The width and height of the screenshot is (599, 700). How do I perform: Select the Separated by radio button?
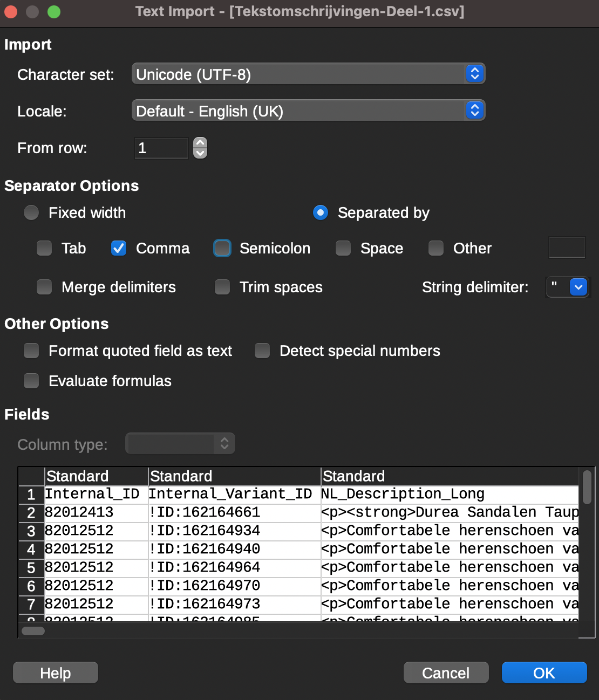tap(321, 212)
